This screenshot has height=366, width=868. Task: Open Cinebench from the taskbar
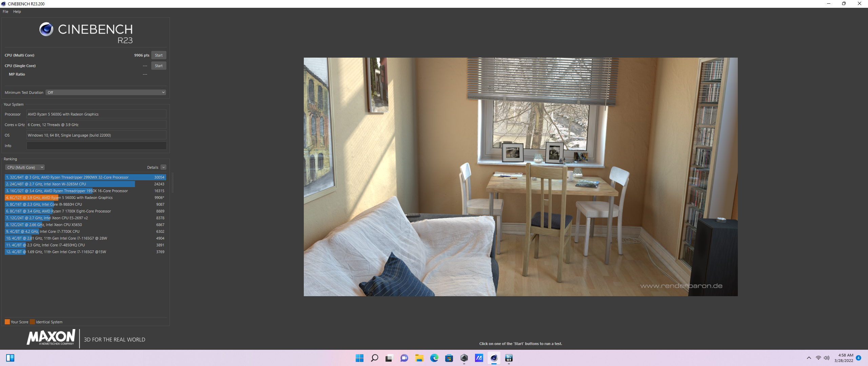[x=494, y=358]
